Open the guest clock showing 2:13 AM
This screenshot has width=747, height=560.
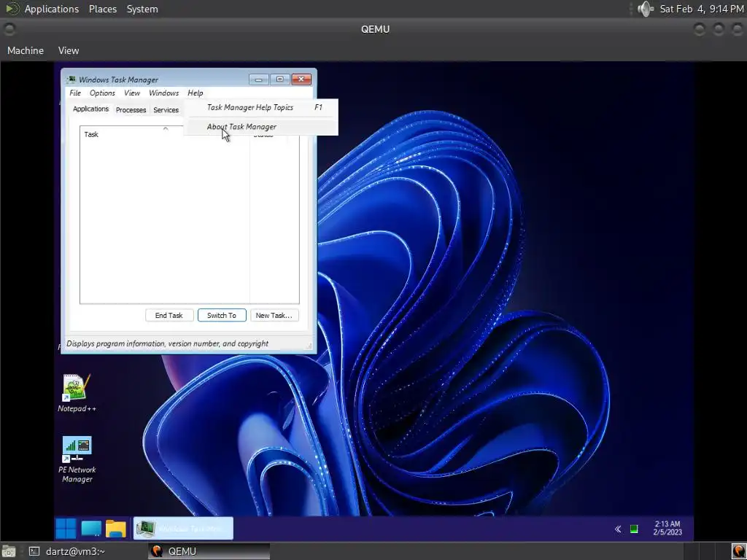tap(667, 528)
